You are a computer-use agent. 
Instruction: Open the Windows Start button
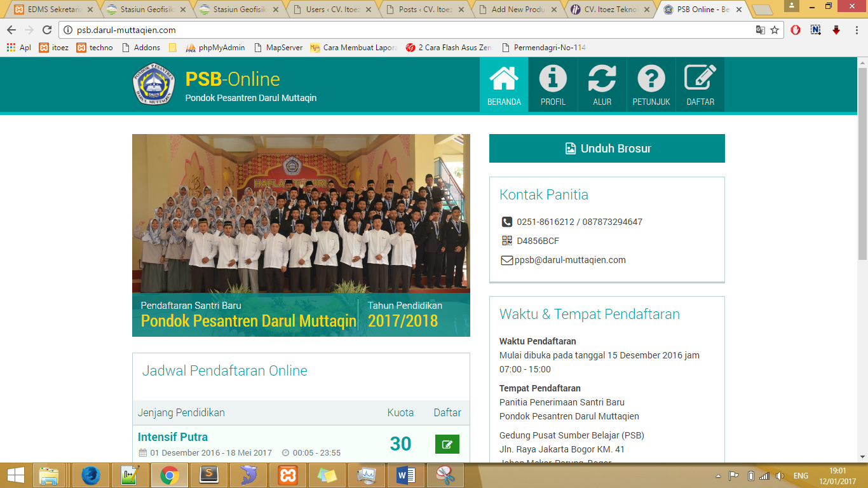(15, 475)
